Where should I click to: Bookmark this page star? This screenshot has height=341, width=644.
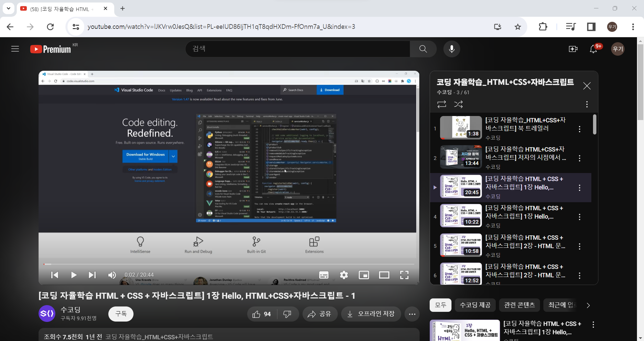(x=518, y=27)
